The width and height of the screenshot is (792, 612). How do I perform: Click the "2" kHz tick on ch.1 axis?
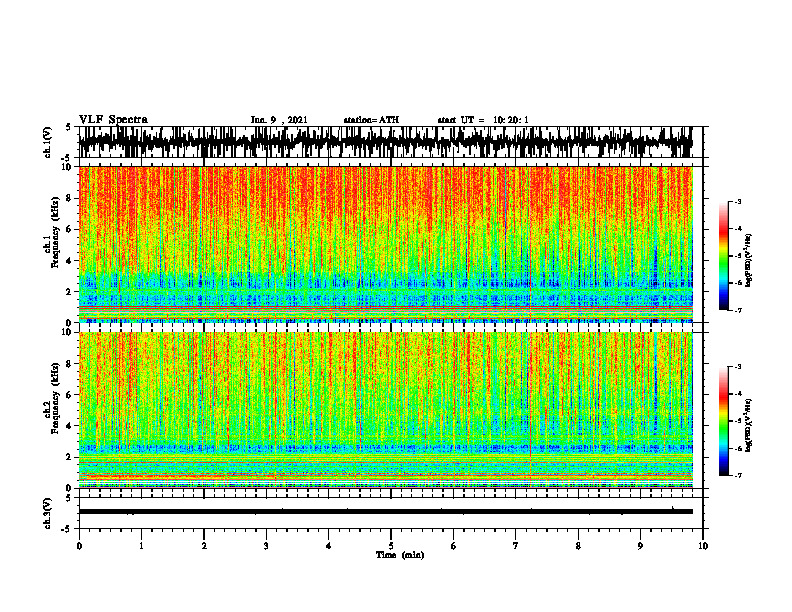click(x=69, y=291)
